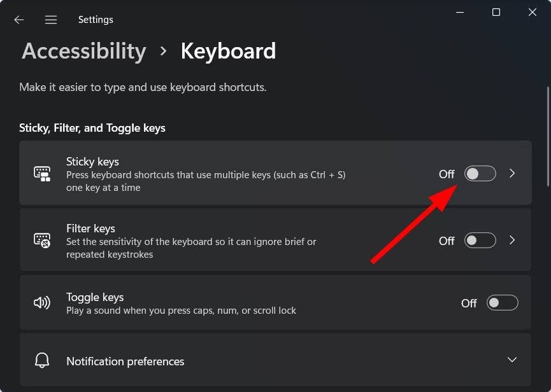
Task: Enable sound for Toggle keys
Action: 502,303
